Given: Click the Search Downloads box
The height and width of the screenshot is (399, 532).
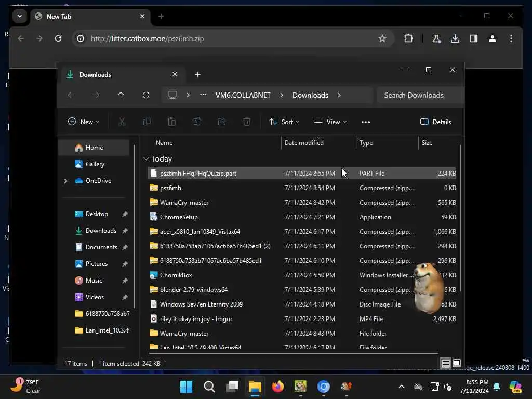Looking at the screenshot, I should 420,96.
